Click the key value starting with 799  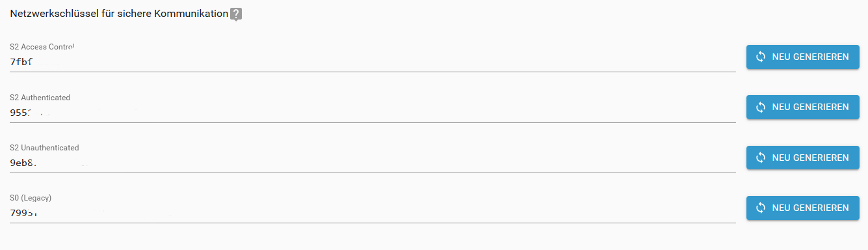22,213
